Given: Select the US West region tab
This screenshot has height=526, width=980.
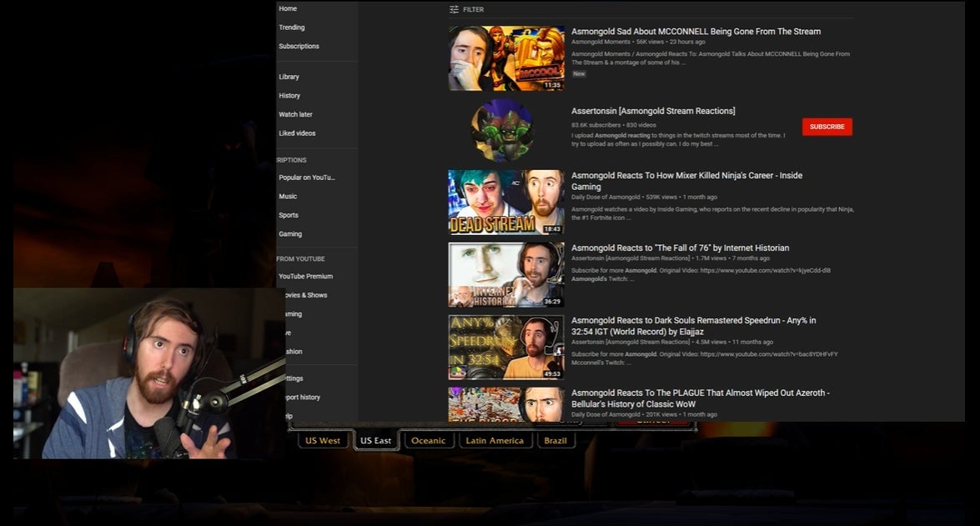Looking at the screenshot, I should (323, 440).
